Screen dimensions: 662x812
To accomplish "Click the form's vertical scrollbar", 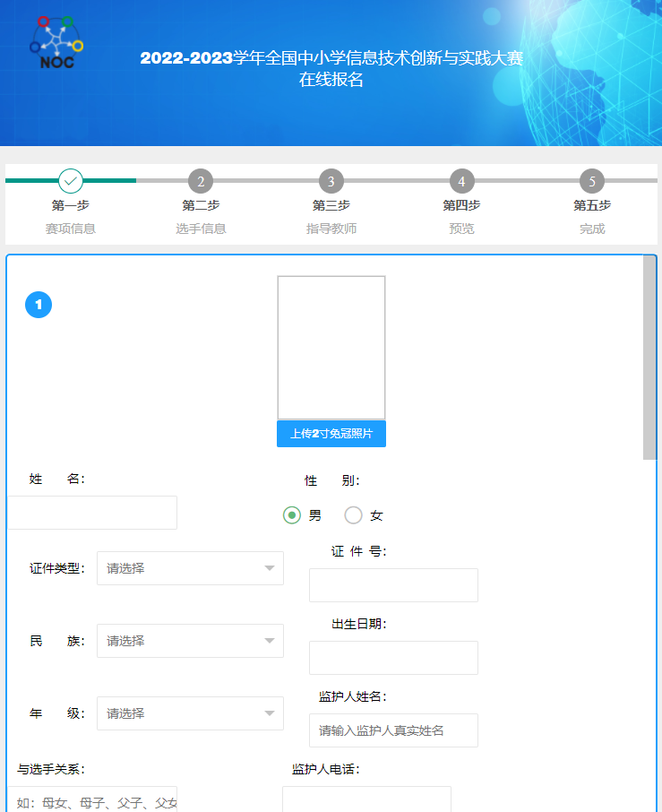I will tap(649, 358).
